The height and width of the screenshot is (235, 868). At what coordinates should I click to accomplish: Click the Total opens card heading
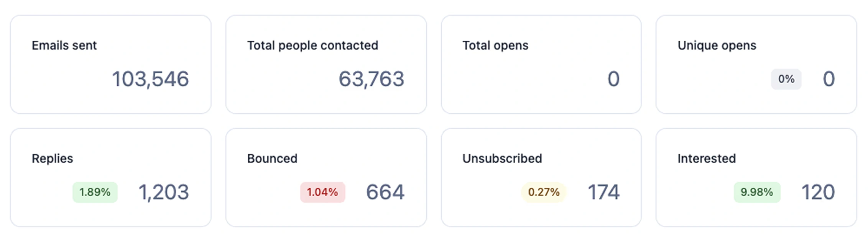click(x=495, y=45)
